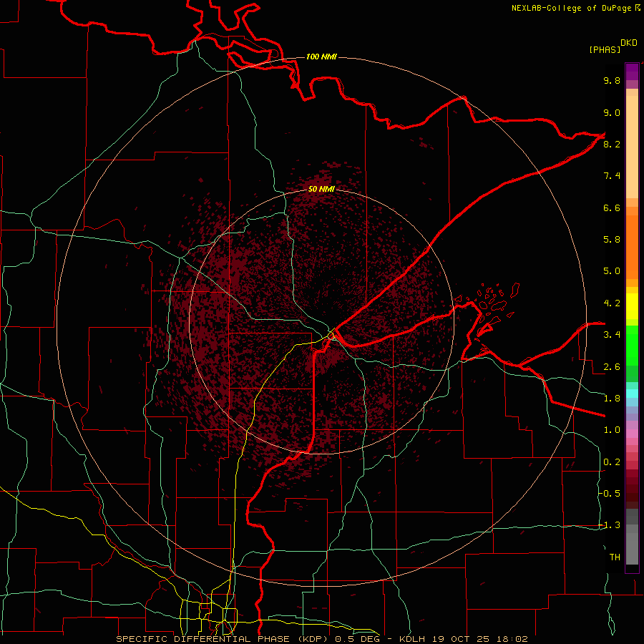Click the -1.3 legend value
Image resolution: width=644 pixels, height=644 pixels.
point(610,525)
